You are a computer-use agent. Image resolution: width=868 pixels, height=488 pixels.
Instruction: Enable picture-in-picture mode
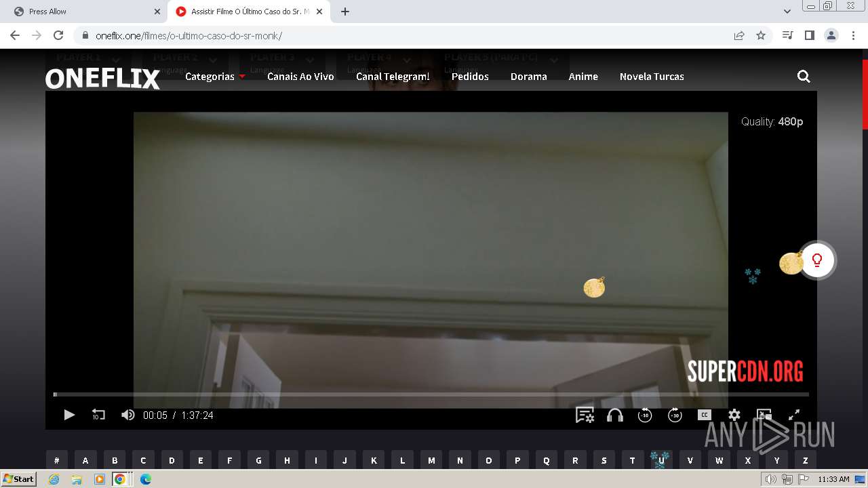(764, 415)
